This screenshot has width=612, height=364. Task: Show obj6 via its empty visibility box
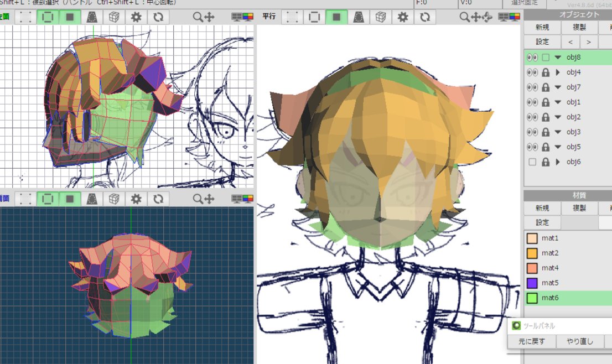pos(532,162)
